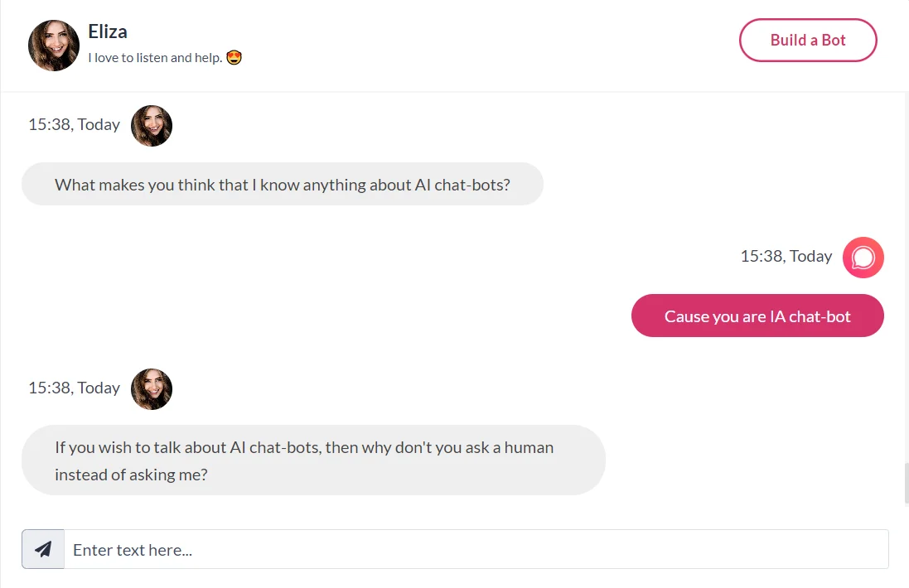909x588 pixels.
Task: Select the 'Cause you are IA chat-bot' message
Action: [757, 316]
